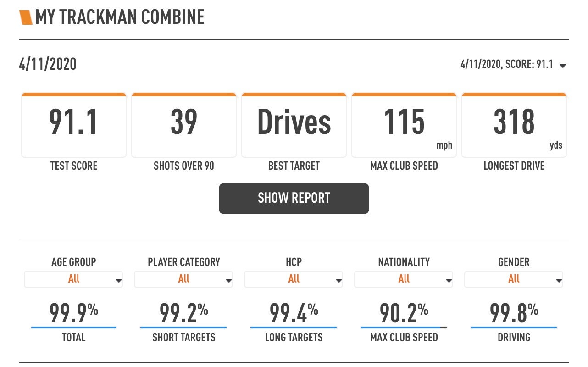Select the Max Club Speed 115 mph card
Viewport: 588px width, 367px height.
tap(404, 125)
